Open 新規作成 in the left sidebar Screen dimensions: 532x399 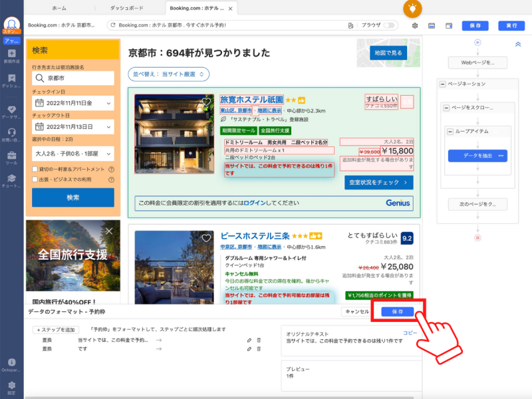11,56
